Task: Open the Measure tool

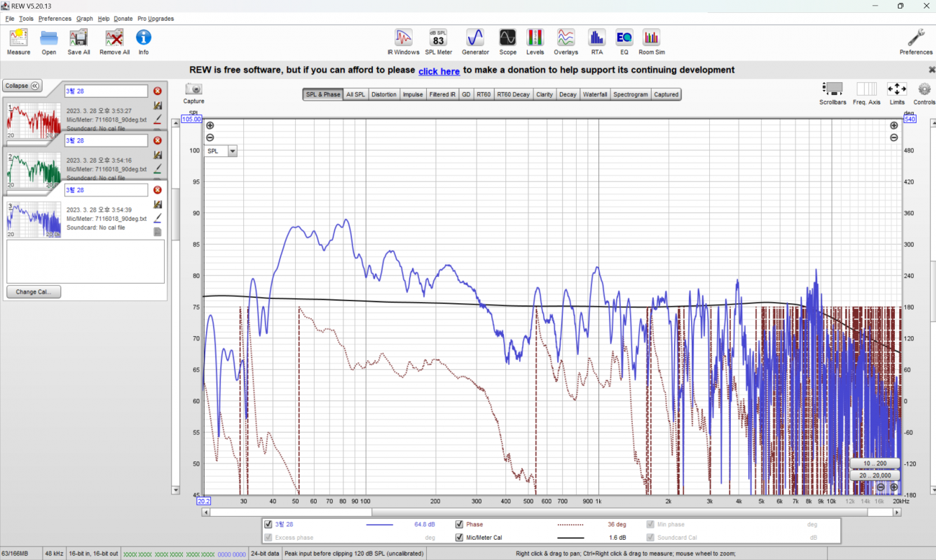Action: pos(19,42)
